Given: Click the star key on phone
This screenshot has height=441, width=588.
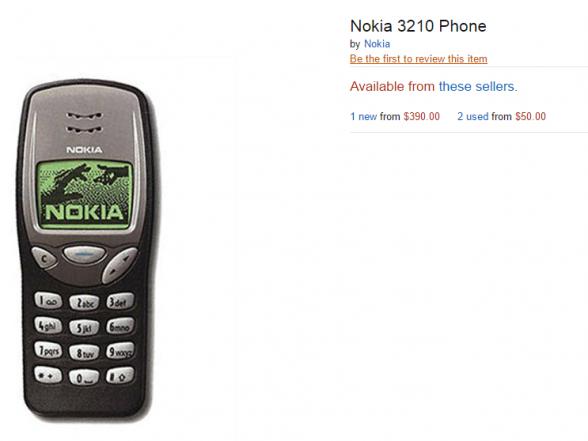Looking at the screenshot, I should (48, 375).
